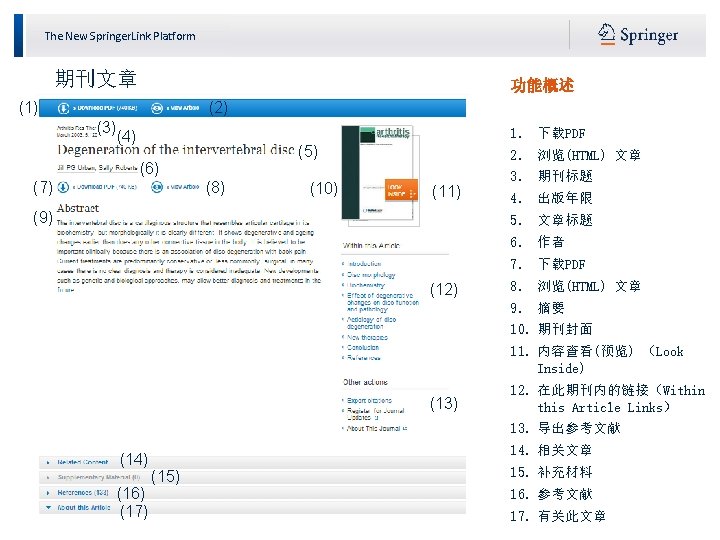The width and height of the screenshot is (720, 540).
Task: Click list item 9. 摘要
Action: (537, 308)
